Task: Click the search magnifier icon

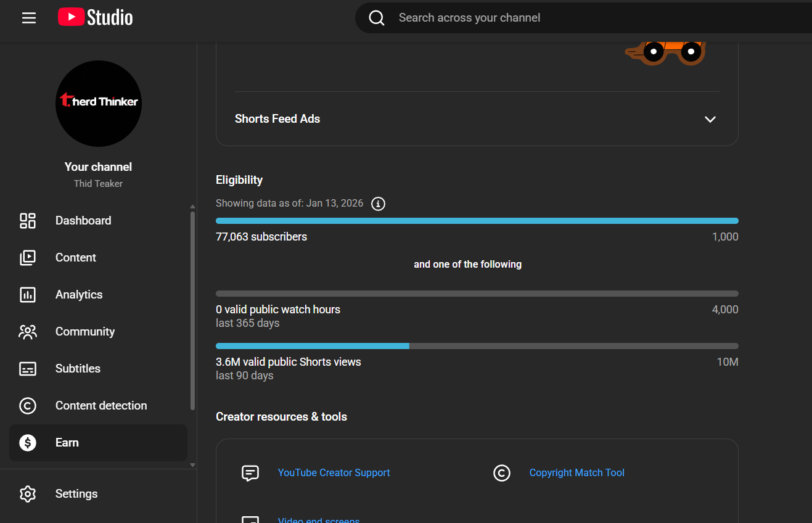Action: [377, 18]
